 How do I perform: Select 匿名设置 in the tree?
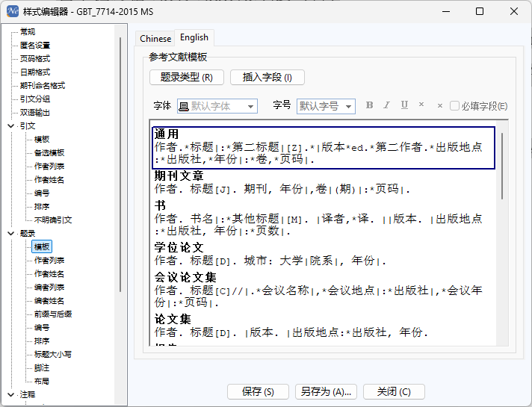click(x=35, y=46)
